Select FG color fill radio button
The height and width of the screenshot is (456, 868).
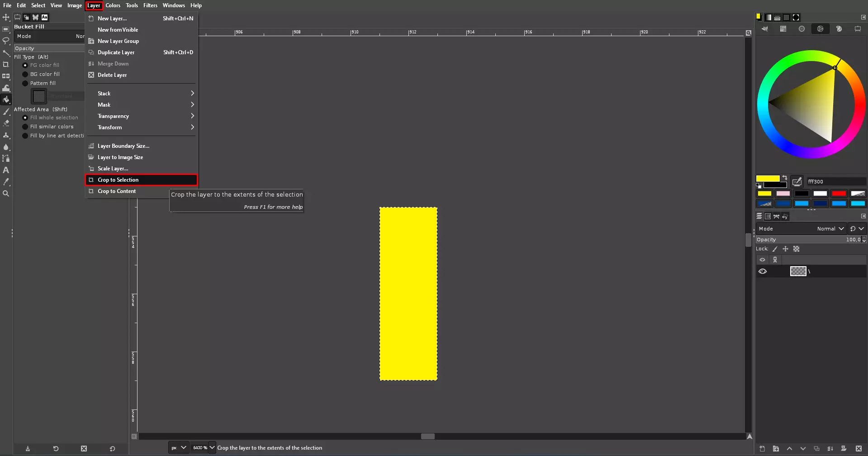25,65
